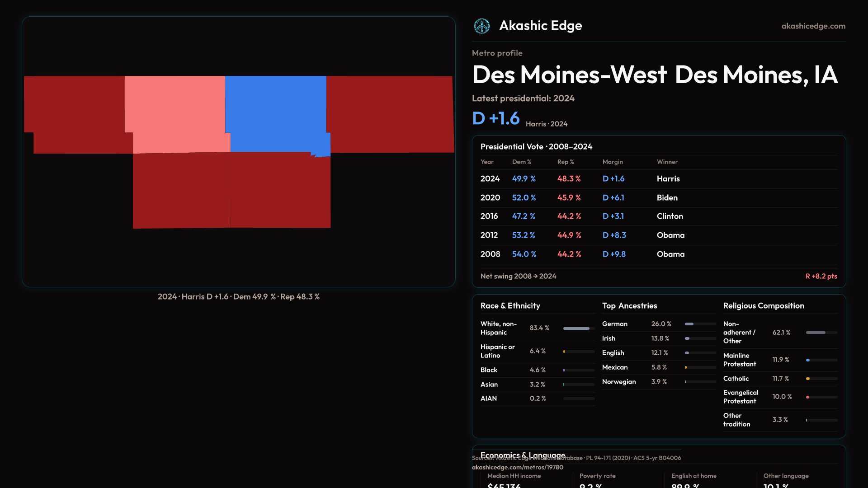Screen dimensions: 868x488
Task: Select the blue Democratic county on map
Action: coord(276,113)
